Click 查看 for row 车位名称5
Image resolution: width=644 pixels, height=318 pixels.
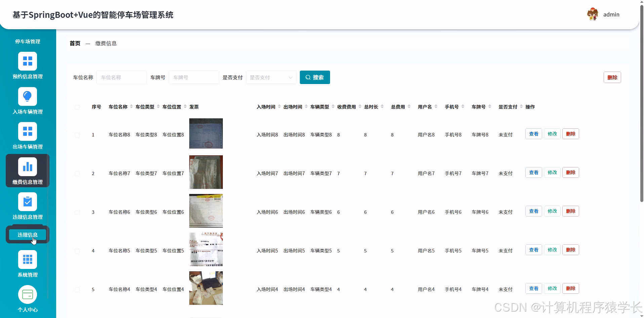pyautogui.click(x=534, y=250)
